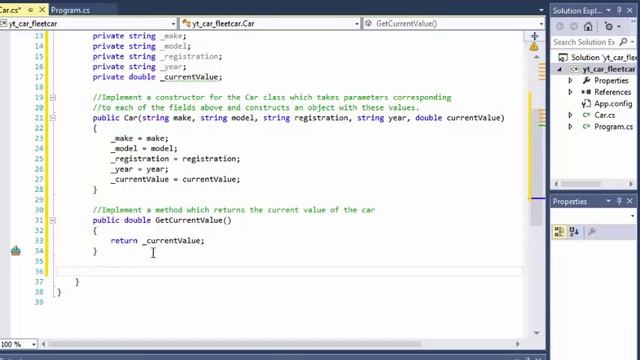640x360 pixels.
Task: Click the editor scroll-down arrow
Action: coord(536,333)
